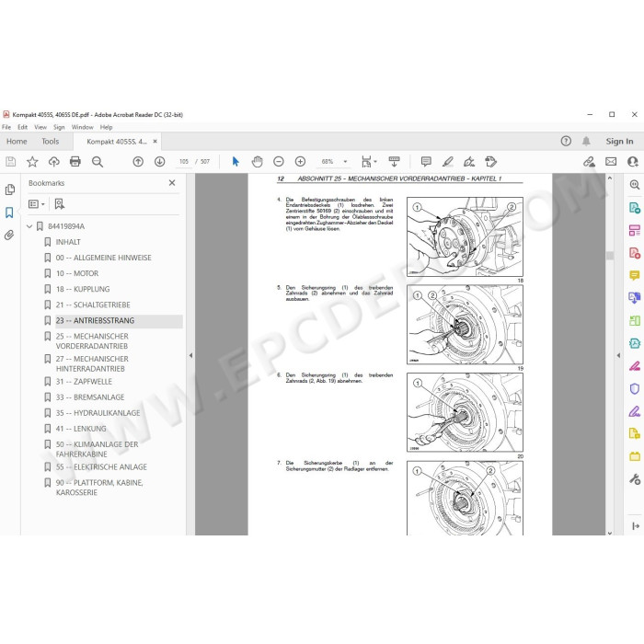The height and width of the screenshot is (644, 644).
Task: Expand the right tools pane
Action: 618,356
